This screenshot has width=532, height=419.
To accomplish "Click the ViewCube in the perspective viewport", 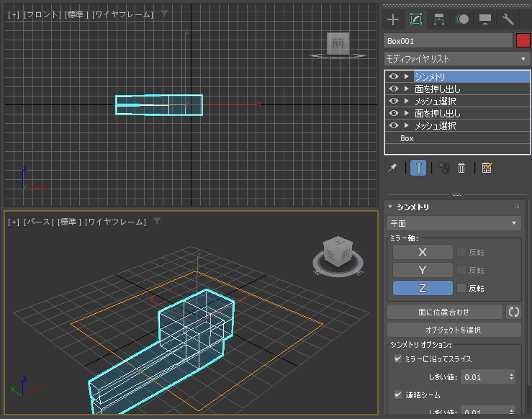I will click(338, 252).
